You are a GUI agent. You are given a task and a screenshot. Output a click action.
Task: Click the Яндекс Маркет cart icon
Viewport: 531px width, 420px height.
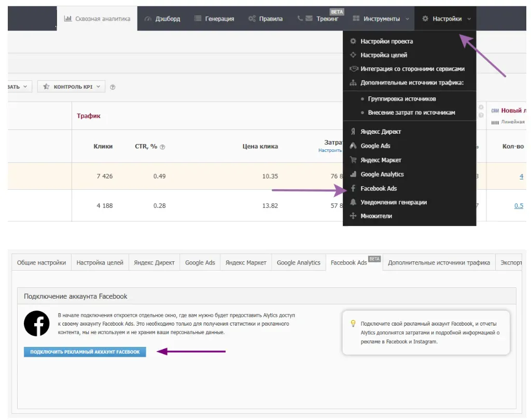coord(353,160)
